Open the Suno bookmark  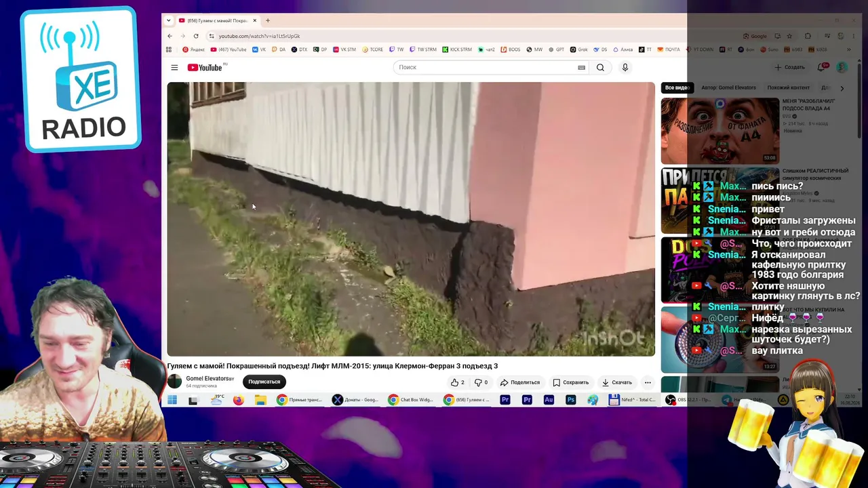(770, 49)
